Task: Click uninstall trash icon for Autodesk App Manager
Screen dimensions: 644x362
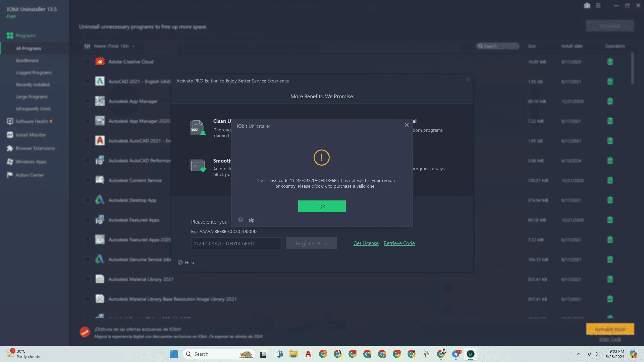Action: (x=610, y=101)
